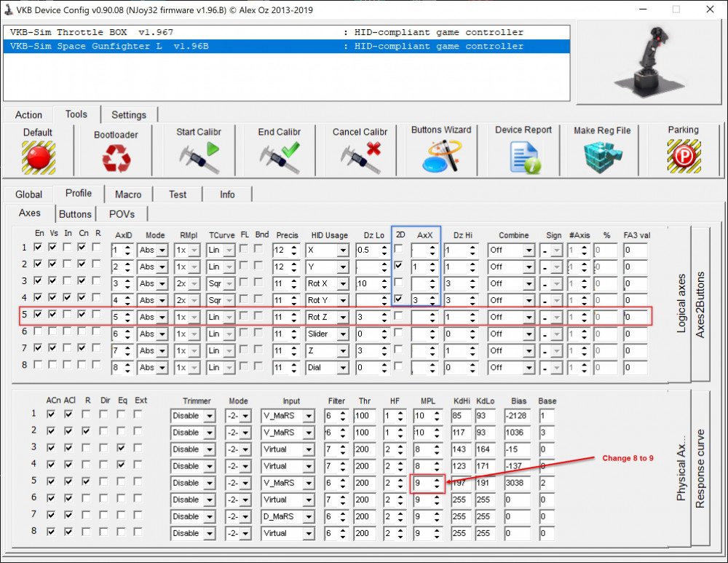Click the Make Reg File icon
The width and height of the screenshot is (728, 563).
602,157
